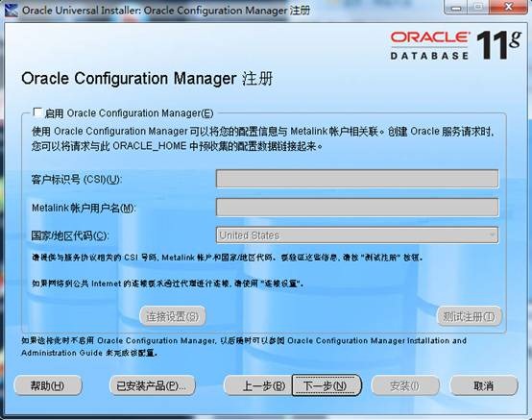This screenshot has height=420, width=532.
Task: Click the '客户标识号 (CSI)(U):' label
Action: click(x=77, y=179)
